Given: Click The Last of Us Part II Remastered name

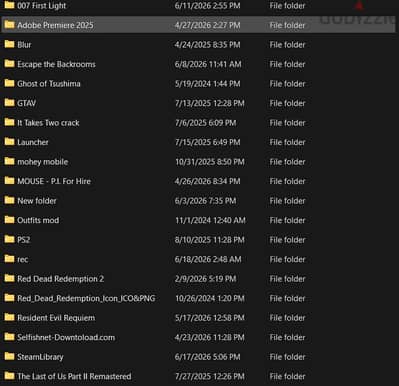Looking at the screenshot, I should [x=74, y=376].
